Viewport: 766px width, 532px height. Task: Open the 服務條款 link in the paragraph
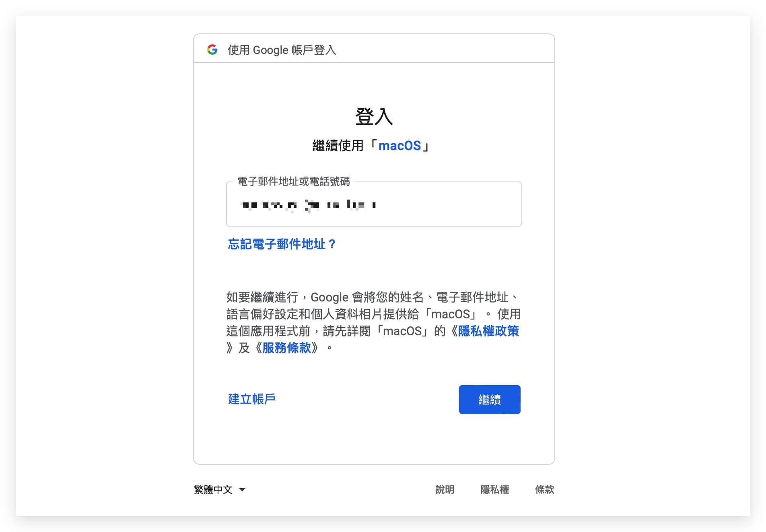click(286, 348)
